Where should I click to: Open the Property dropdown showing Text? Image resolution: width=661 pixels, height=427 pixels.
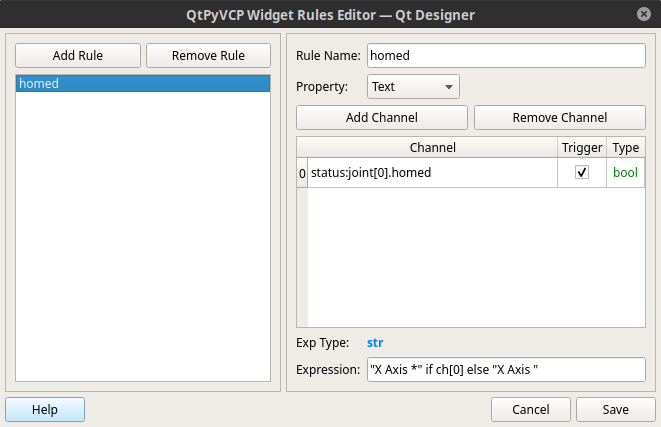pos(413,86)
